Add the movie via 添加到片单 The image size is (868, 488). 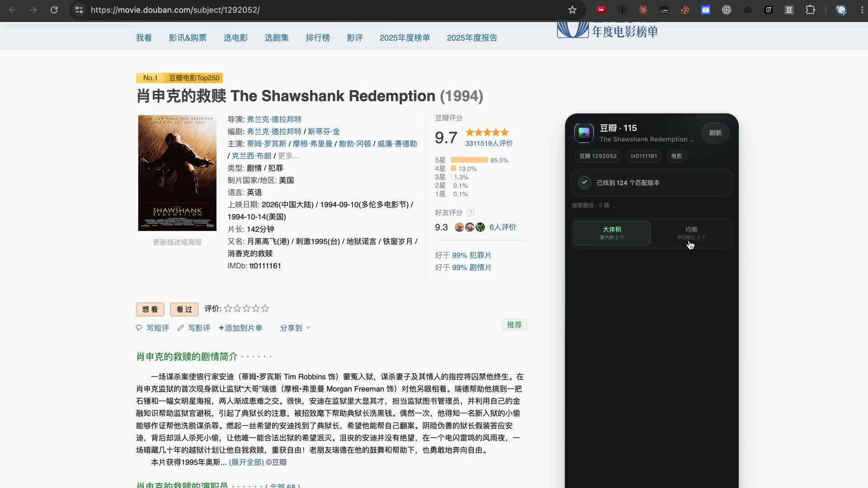click(x=241, y=328)
